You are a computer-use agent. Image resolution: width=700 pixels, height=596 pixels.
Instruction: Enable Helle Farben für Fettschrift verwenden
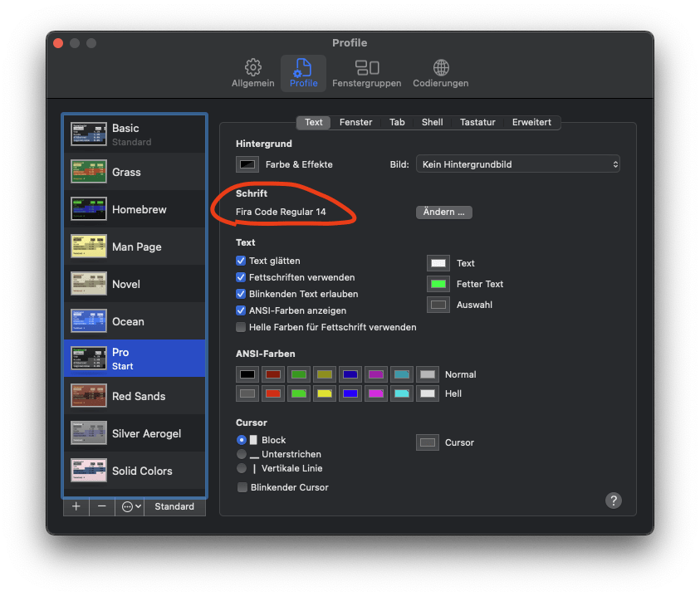tap(241, 327)
